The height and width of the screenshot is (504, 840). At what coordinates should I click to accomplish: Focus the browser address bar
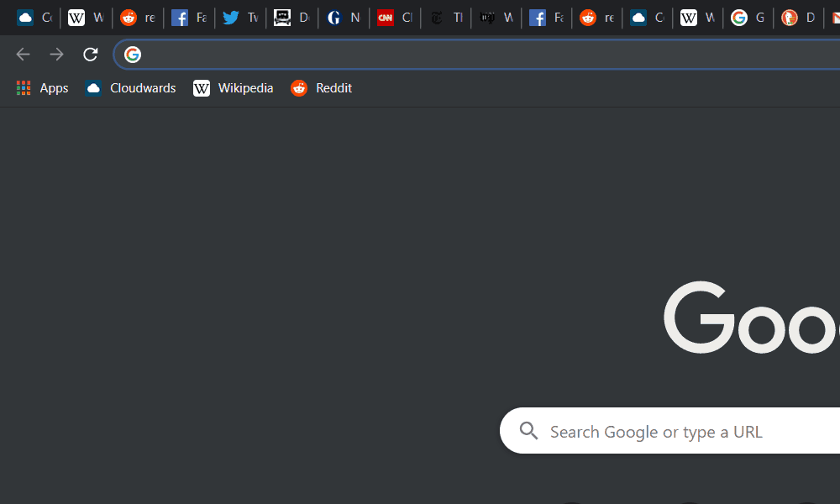point(477,54)
